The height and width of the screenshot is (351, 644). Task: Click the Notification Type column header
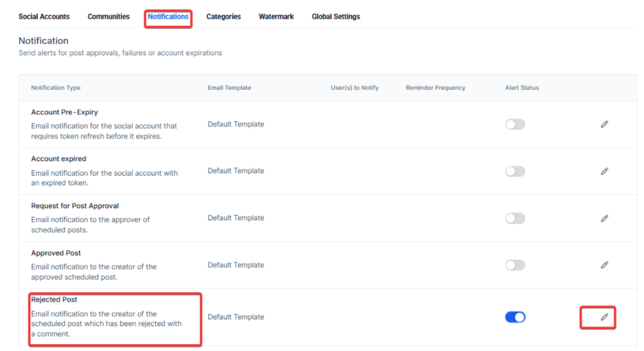56,88
